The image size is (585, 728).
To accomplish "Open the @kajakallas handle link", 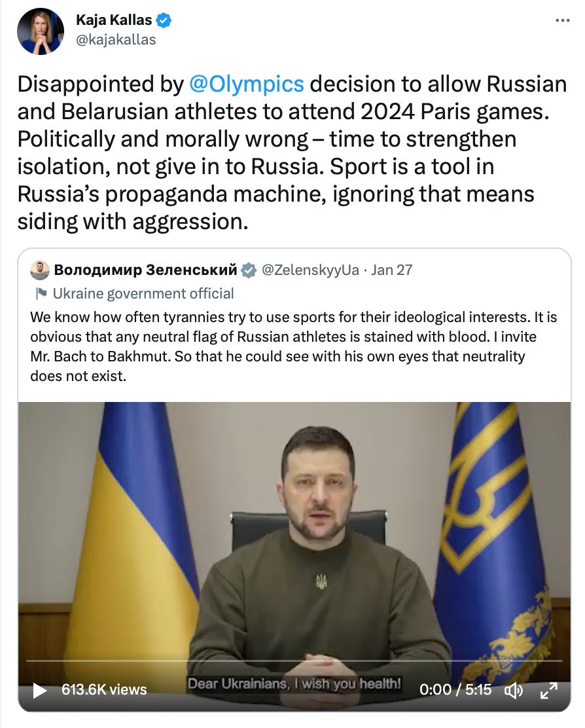I will (x=116, y=39).
